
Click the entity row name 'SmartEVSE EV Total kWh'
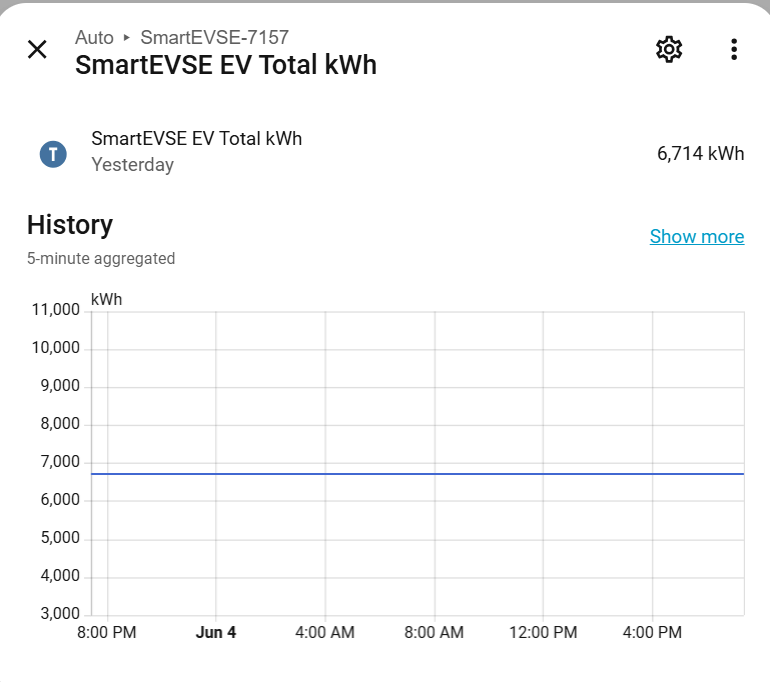pos(196,139)
